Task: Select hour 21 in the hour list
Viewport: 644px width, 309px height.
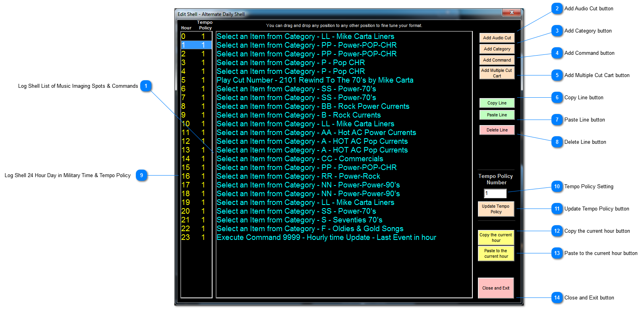Action: point(196,220)
